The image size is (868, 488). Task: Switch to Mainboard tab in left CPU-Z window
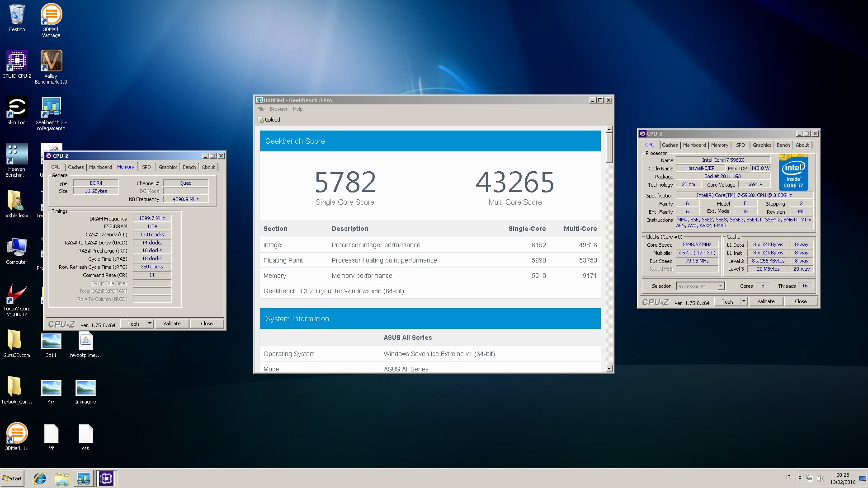coord(100,167)
